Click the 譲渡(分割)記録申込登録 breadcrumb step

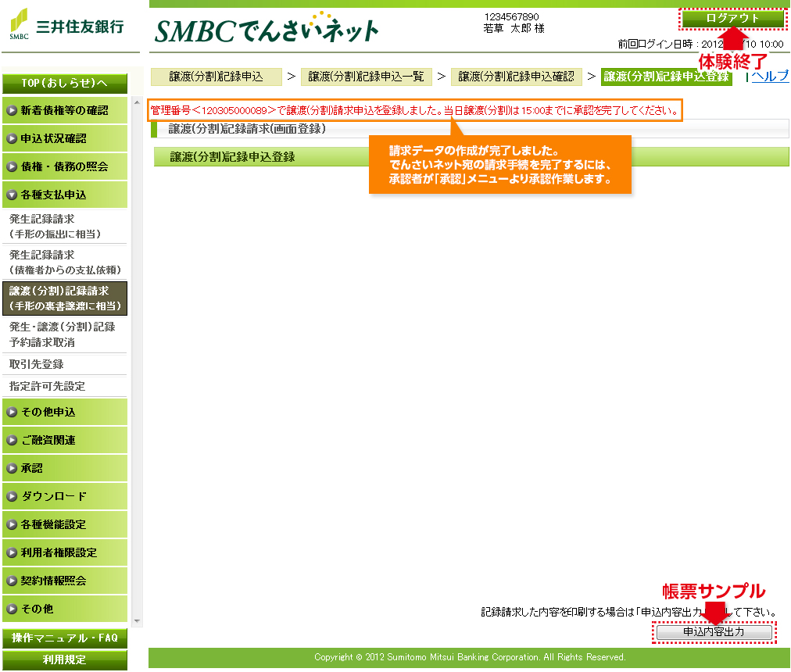(667, 77)
